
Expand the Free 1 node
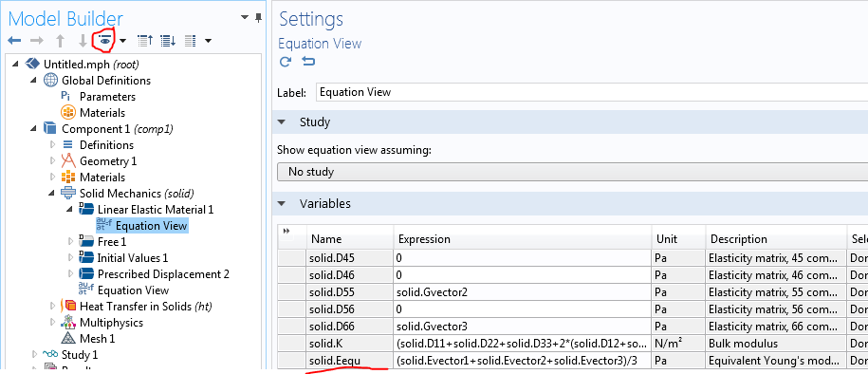[x=70, y=241]
